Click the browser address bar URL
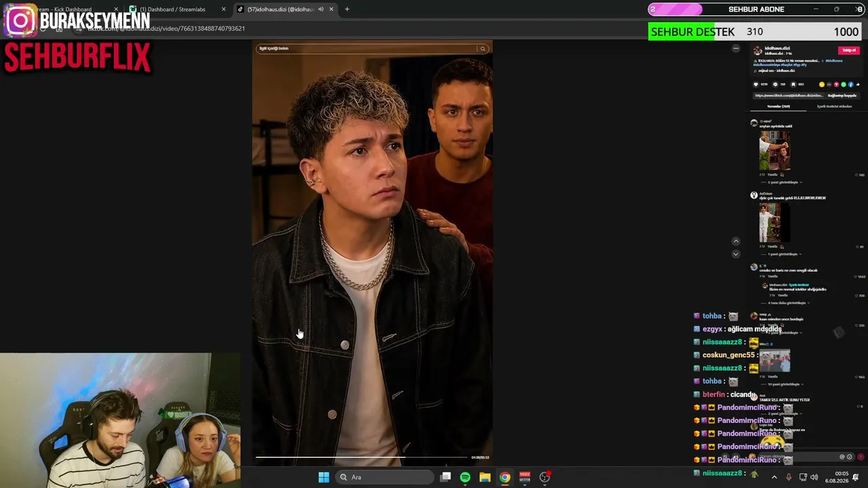Viewport: 868px width, 488px height. [x=166, y=28]
